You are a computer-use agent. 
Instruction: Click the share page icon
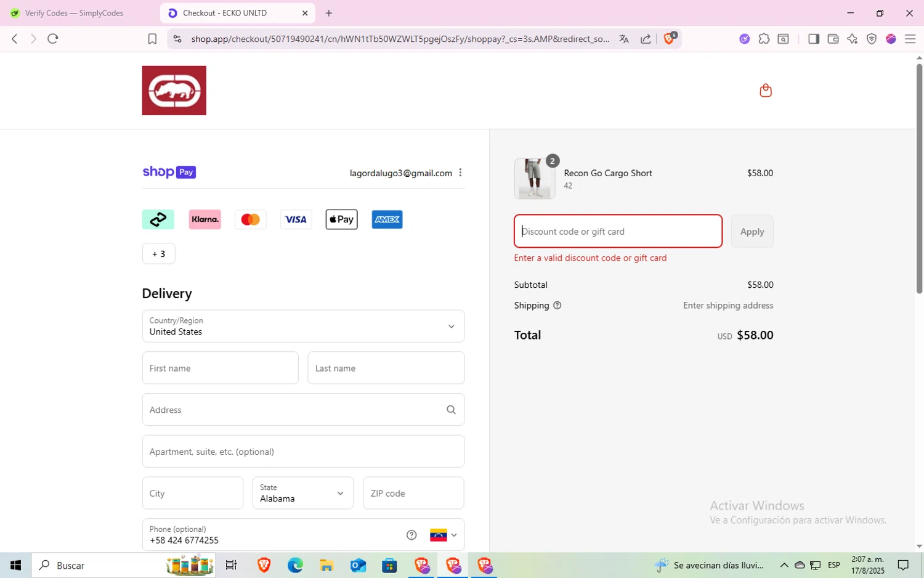pos(646,39)
